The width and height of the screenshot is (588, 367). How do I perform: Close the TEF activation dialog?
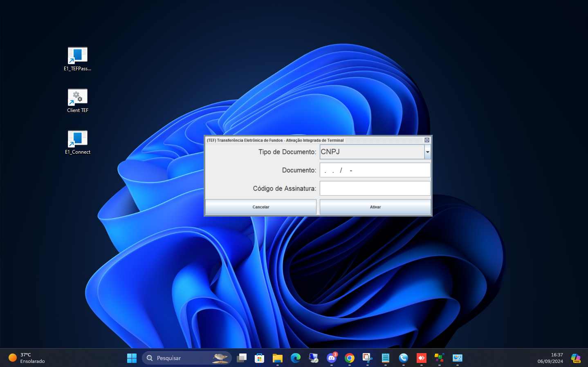tap(427, 140)
